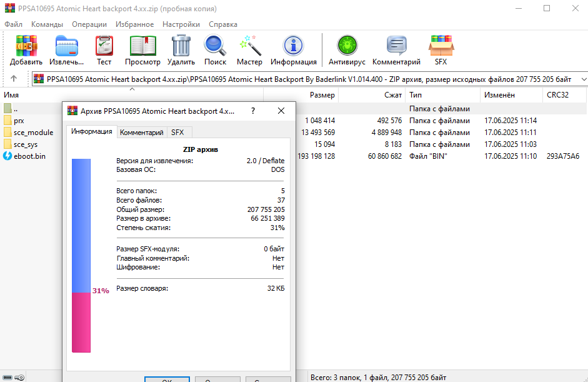Viewport: 588px width, 382px height.
Task: Open the Файл menu
Action: click(14, 24)
